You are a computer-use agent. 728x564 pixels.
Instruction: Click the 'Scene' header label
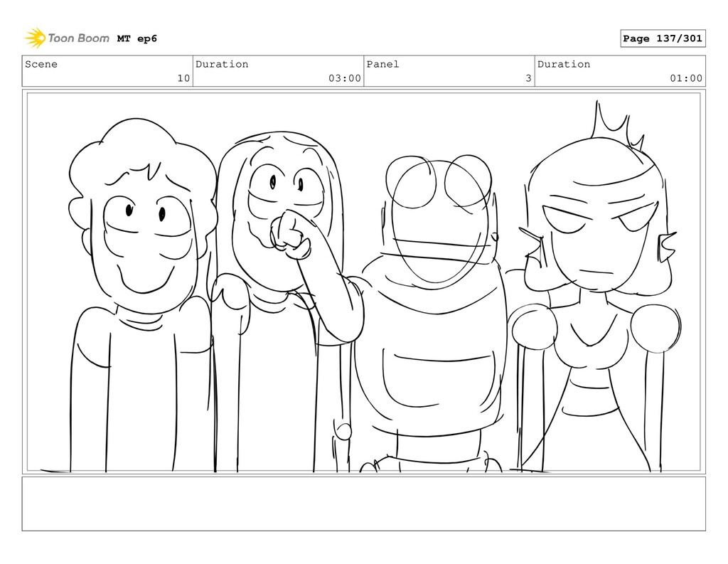[41, 64]
